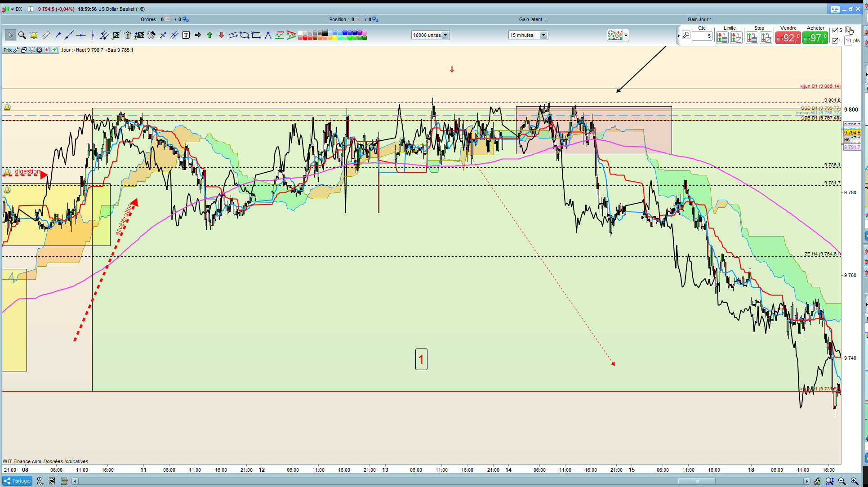Click the horizontal chart scrollbar thumb

tap(696, 481)
